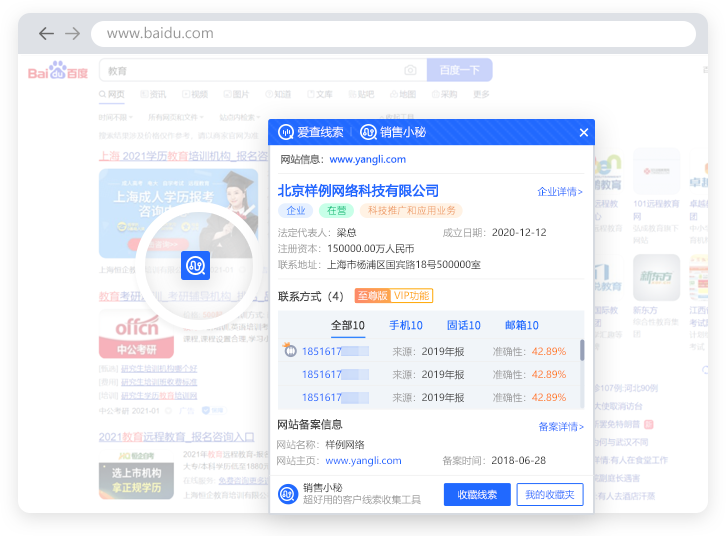
Task: Open the 企业详情 link
Action: tap(560, 192)
